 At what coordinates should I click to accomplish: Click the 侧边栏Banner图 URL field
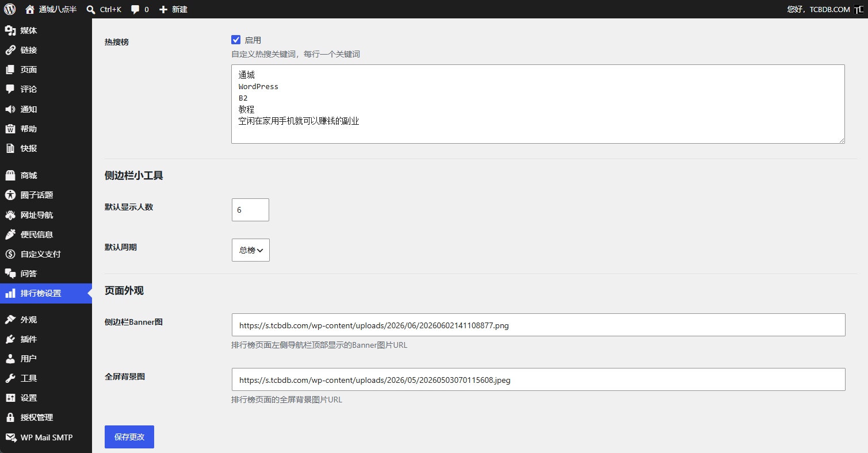[538, 325]
